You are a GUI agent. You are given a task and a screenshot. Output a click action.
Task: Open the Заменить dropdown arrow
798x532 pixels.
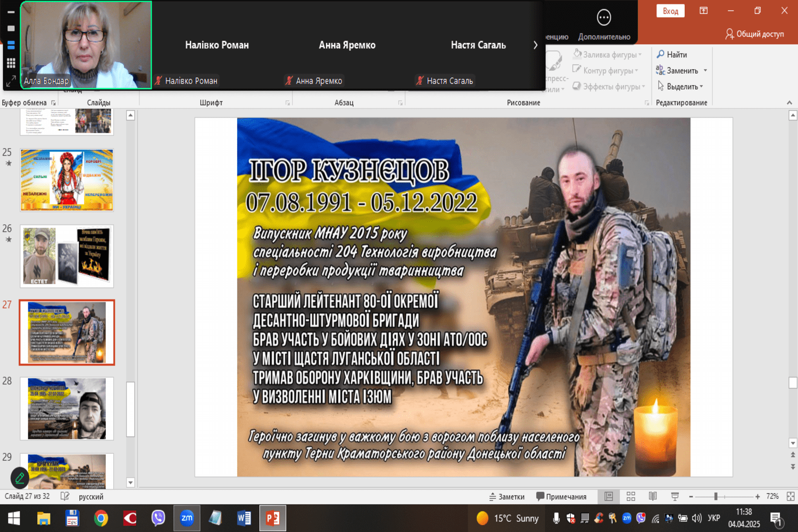[705, 71]
